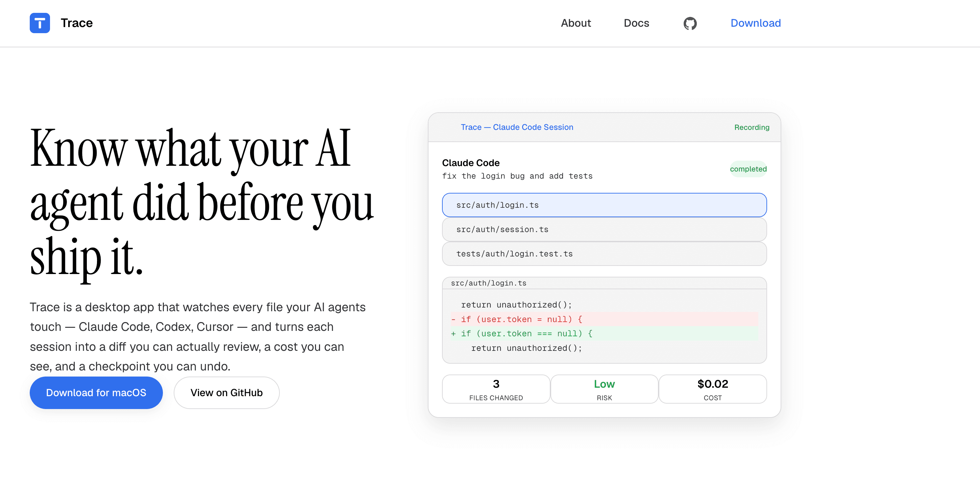Select tests/auth/login.test.ts file row
The image size is (980, 498).
tap(604, 254)
